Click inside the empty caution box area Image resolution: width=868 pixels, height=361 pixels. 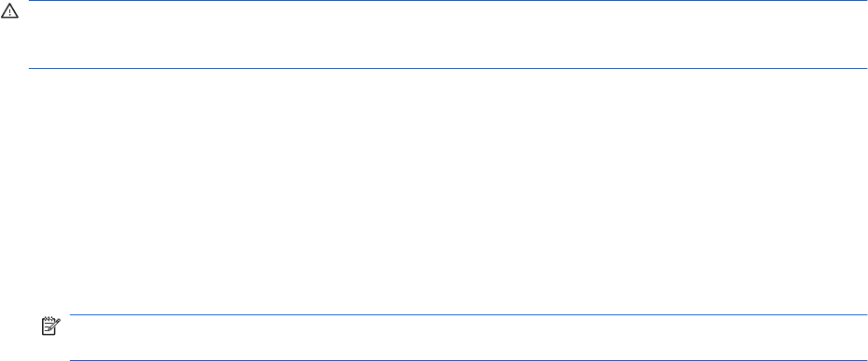click(448, 35)
